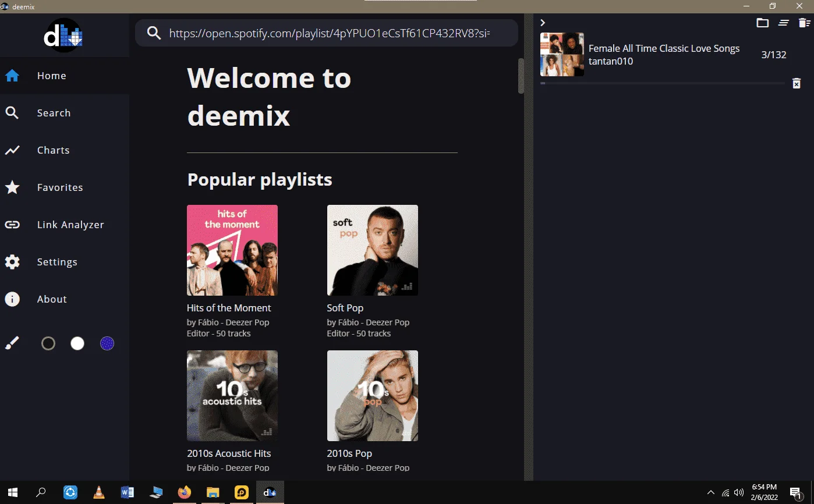Open the Windows Start menu
The height and width of the screenshot is (504, 814).
12,492
